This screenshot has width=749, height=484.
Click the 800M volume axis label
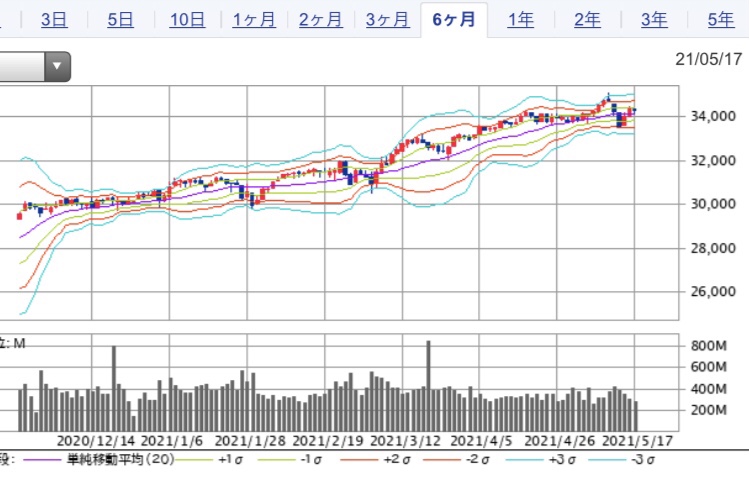(x=709, y=345)
